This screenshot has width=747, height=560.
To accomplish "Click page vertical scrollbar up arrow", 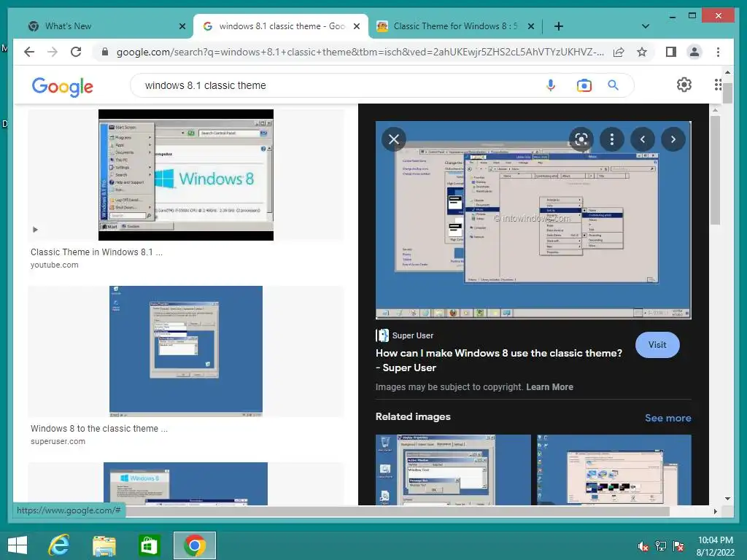I will [x=727, y=72].
